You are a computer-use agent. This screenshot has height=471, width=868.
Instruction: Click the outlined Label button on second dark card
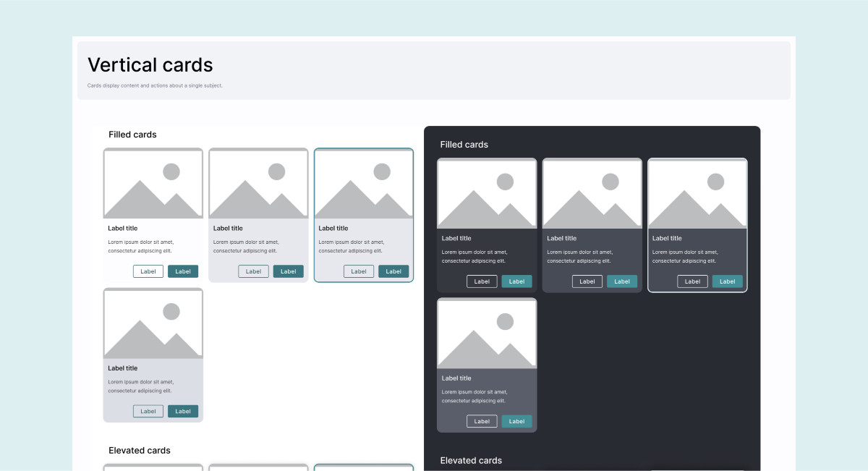[587, 281]
